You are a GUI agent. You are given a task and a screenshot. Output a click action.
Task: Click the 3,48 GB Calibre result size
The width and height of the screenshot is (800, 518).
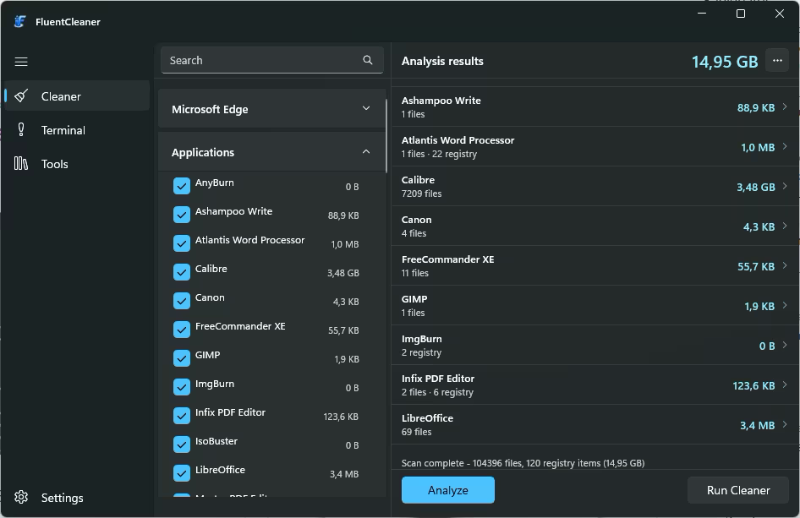pyautogui.click(x=756, y=187)
